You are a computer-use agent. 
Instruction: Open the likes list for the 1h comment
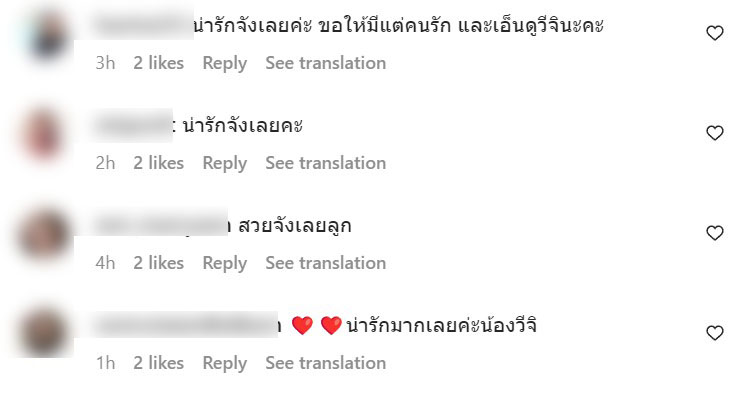(x=159, y=363)
